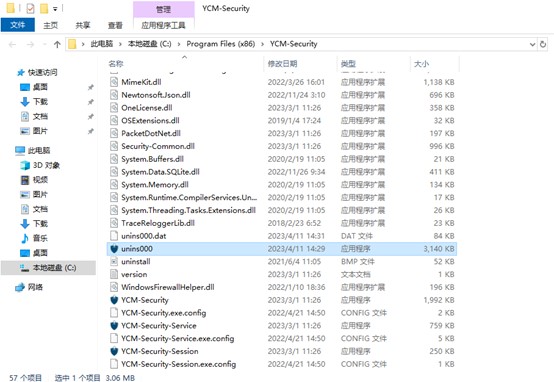This screenshot has height=382, width=554.
Task: Select the file PacketDotNet.dll
Action: tap(282, 133)
